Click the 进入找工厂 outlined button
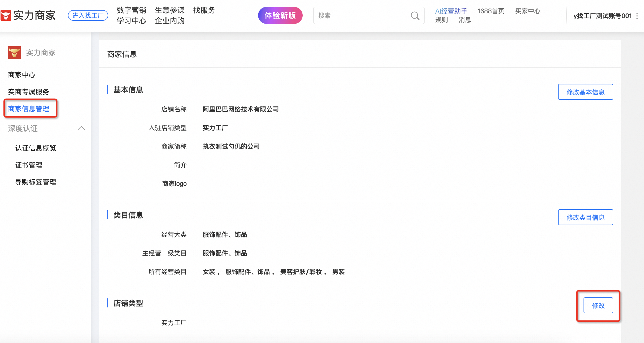644x343 pixels. 88,15
